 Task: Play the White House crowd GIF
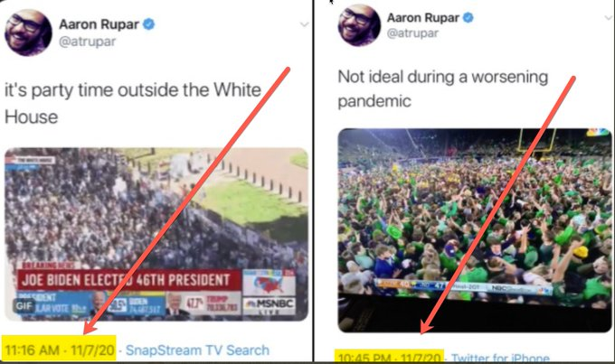pos(156,234)
